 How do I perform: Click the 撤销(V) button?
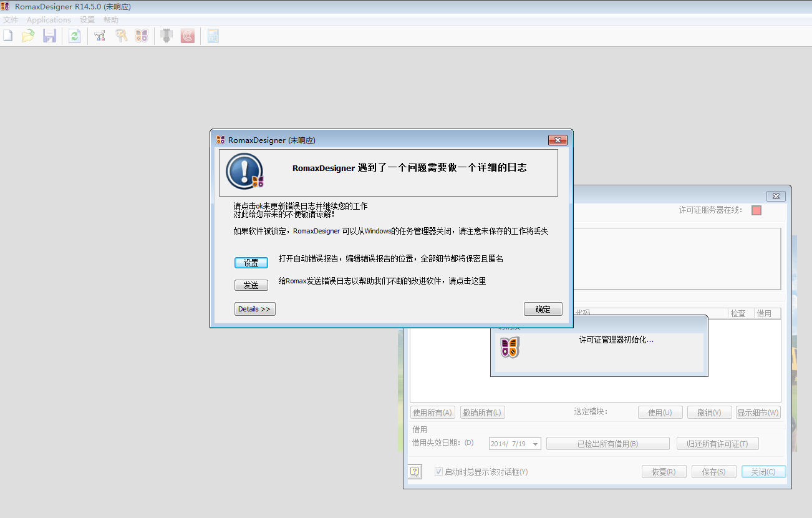pyautogui.click(x=710, y=413)
